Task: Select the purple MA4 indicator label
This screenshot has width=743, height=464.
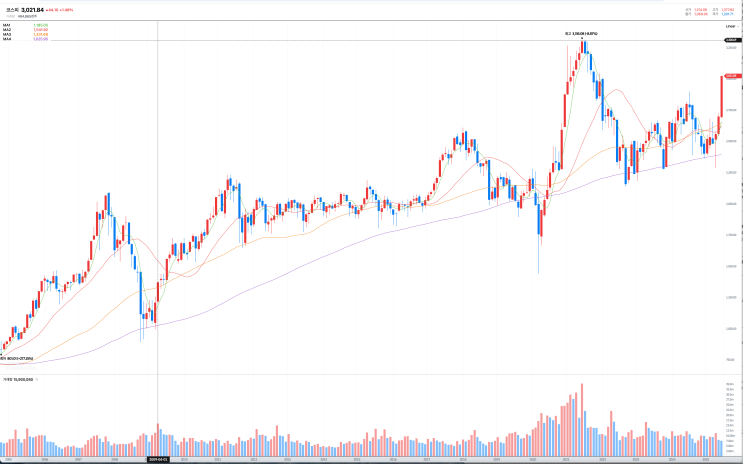Action: click(40, 40)
